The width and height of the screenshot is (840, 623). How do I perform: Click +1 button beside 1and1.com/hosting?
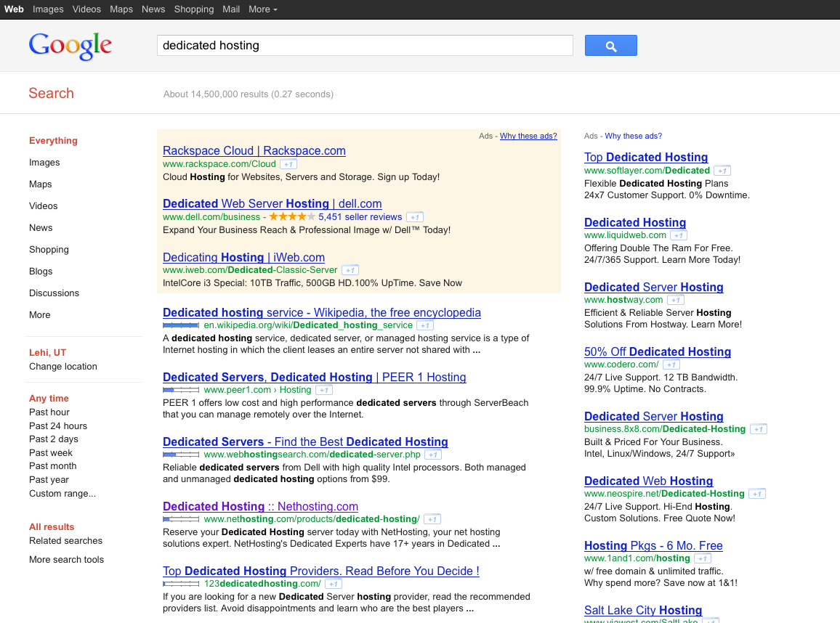click(703, 559)
